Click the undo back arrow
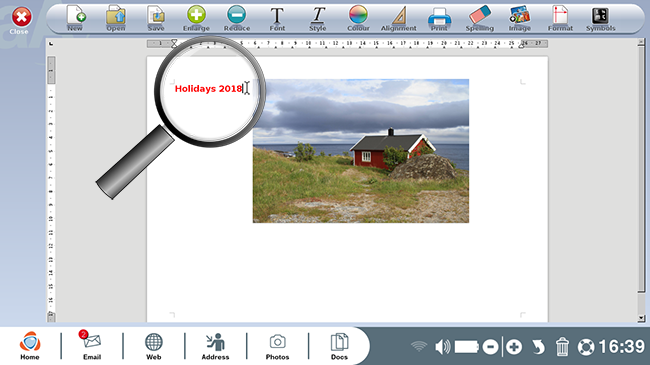Image resolution: width=650 pixels, height=365 pixels. pos(538,347)
